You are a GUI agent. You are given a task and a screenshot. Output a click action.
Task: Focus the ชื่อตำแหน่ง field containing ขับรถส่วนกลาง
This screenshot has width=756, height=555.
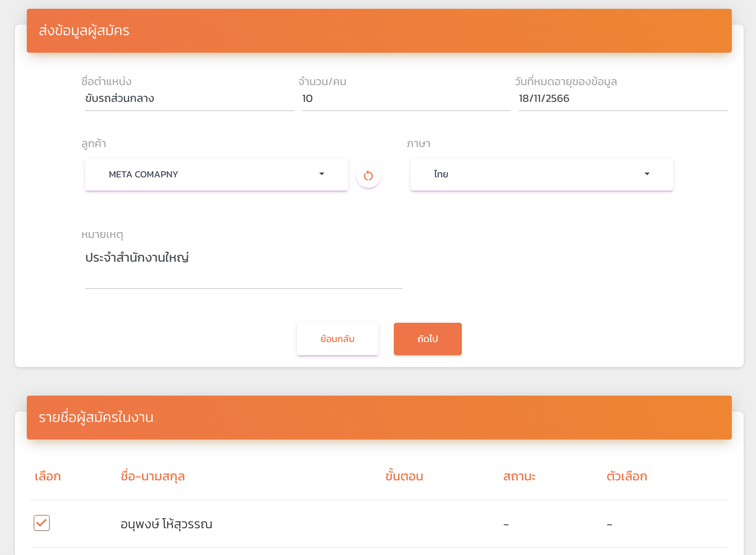(x=189, y=99)
